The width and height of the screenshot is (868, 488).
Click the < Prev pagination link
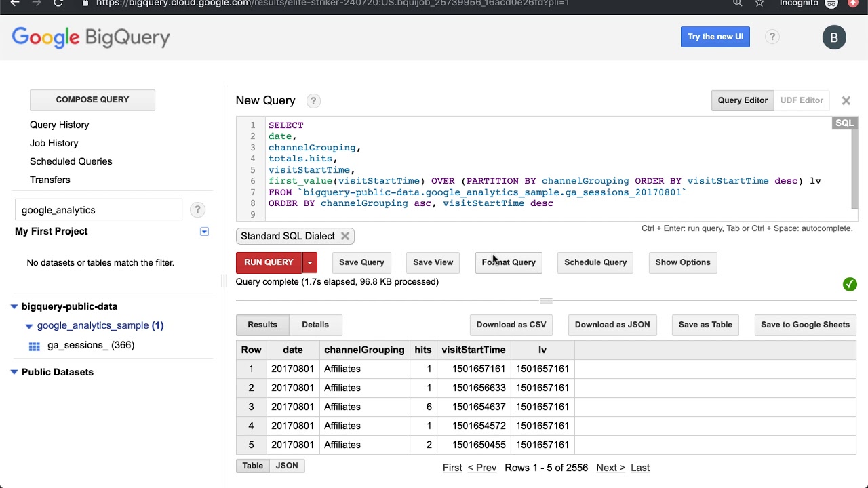coord(482,468)
